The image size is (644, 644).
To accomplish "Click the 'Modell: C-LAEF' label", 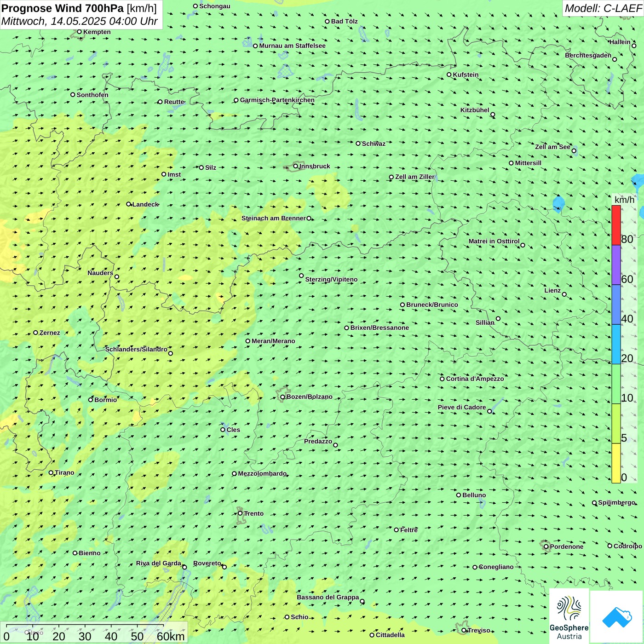I will [603, 8].
